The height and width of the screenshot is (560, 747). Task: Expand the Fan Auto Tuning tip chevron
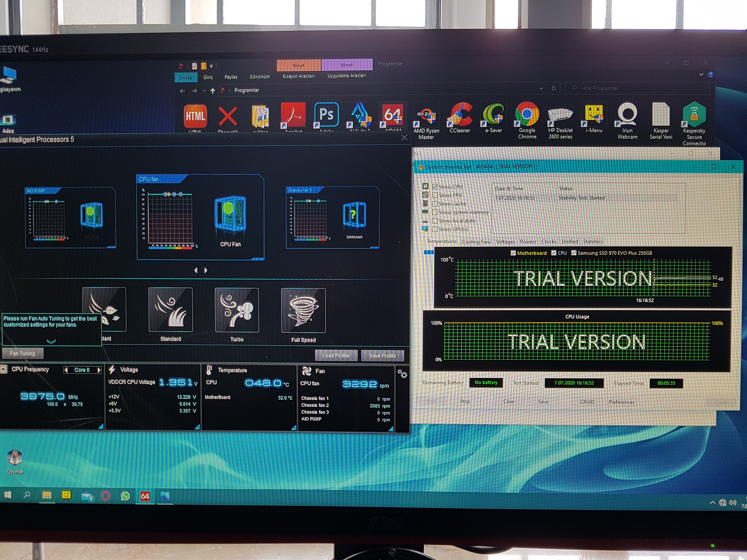(x=51, y=341)
